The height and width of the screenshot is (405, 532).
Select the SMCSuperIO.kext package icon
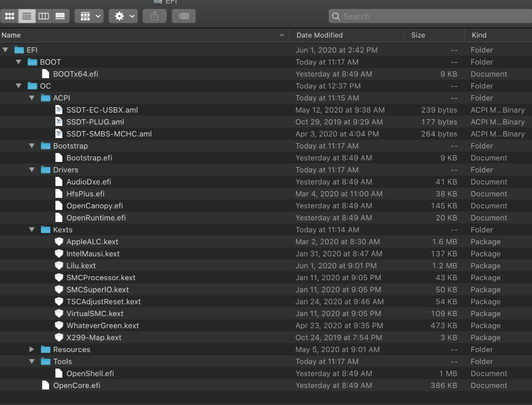click(59, 290)
